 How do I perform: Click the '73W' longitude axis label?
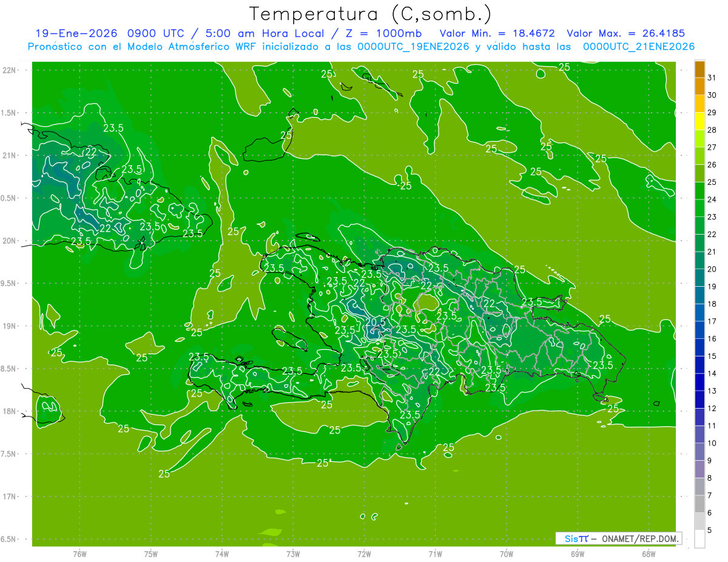(x=293, y=554)
